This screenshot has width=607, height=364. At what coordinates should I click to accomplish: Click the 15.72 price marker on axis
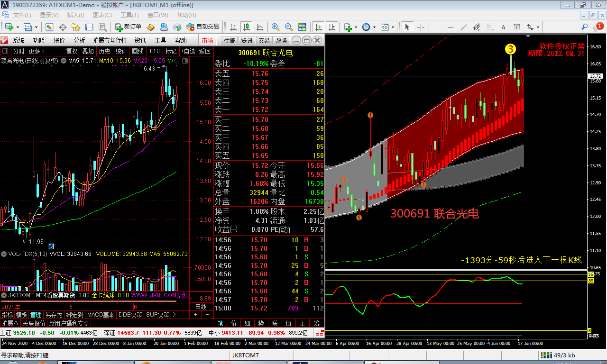595,76
